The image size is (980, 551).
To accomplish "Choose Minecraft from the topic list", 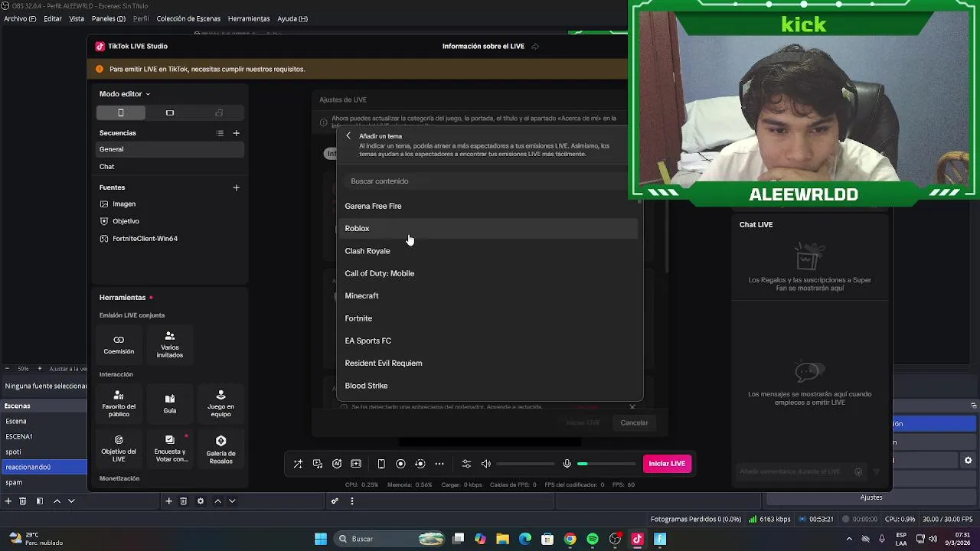I will click(488, 296).
